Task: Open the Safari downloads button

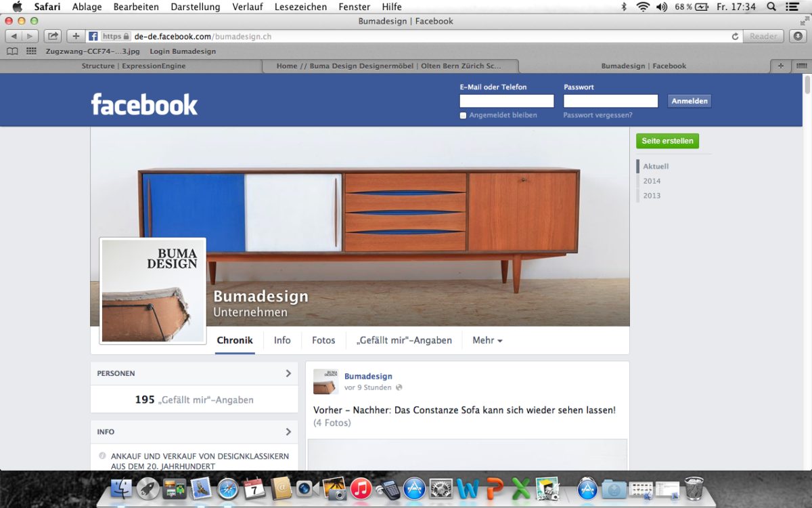Action: pos(797,37)
